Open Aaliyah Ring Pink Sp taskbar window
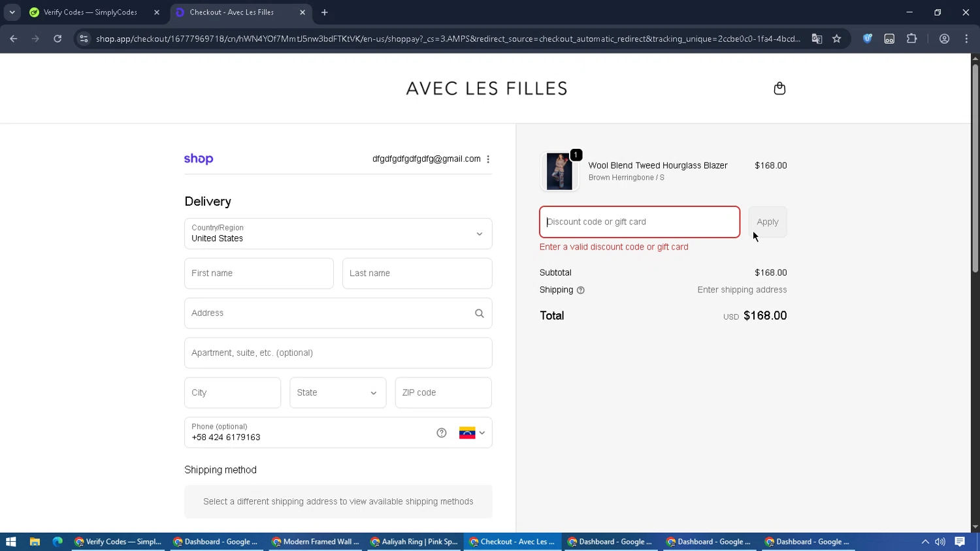The image size is (980, 551). click(414, 542)
